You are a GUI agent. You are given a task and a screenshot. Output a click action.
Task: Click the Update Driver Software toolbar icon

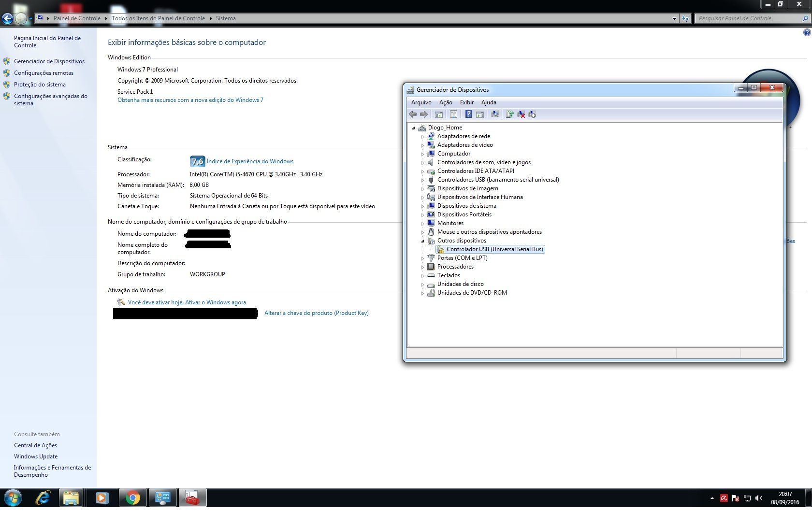coord(510,114)
